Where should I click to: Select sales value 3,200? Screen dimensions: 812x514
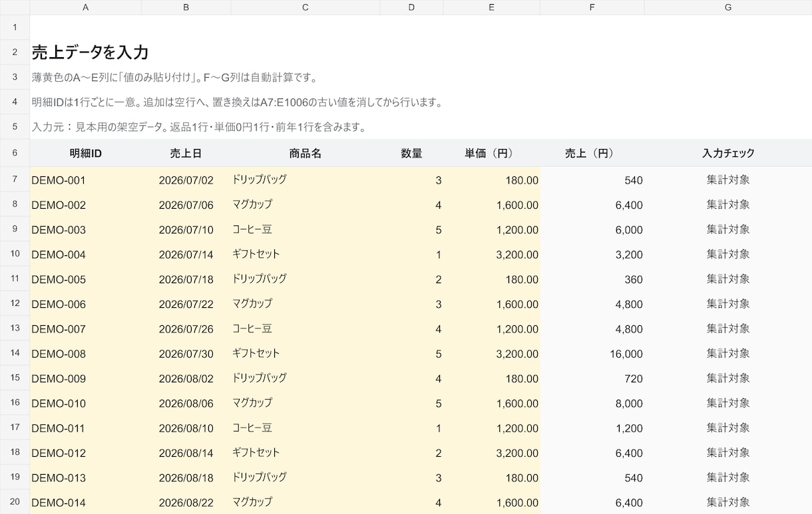(x=592, y=254)
